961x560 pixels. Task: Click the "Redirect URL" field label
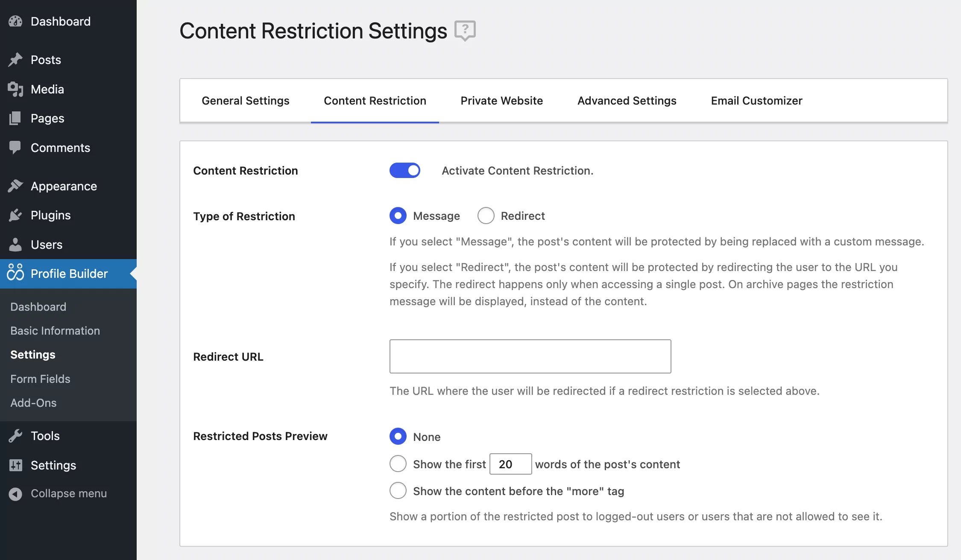point(228,357)
